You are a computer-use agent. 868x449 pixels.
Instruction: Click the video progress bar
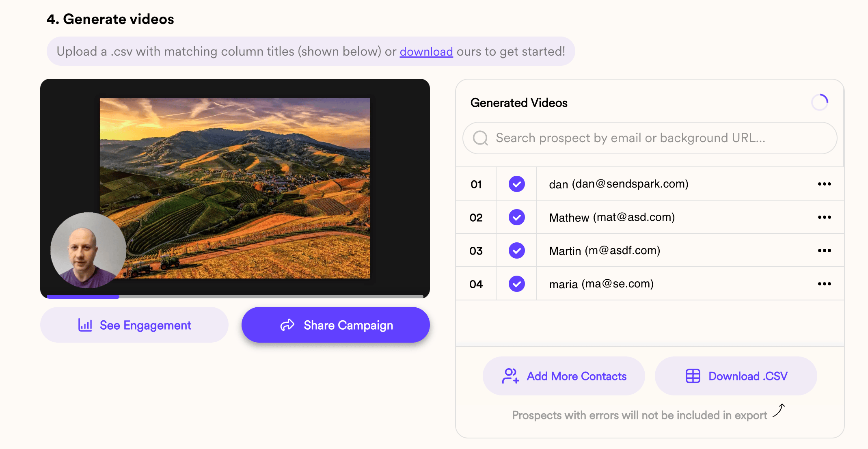235,297
